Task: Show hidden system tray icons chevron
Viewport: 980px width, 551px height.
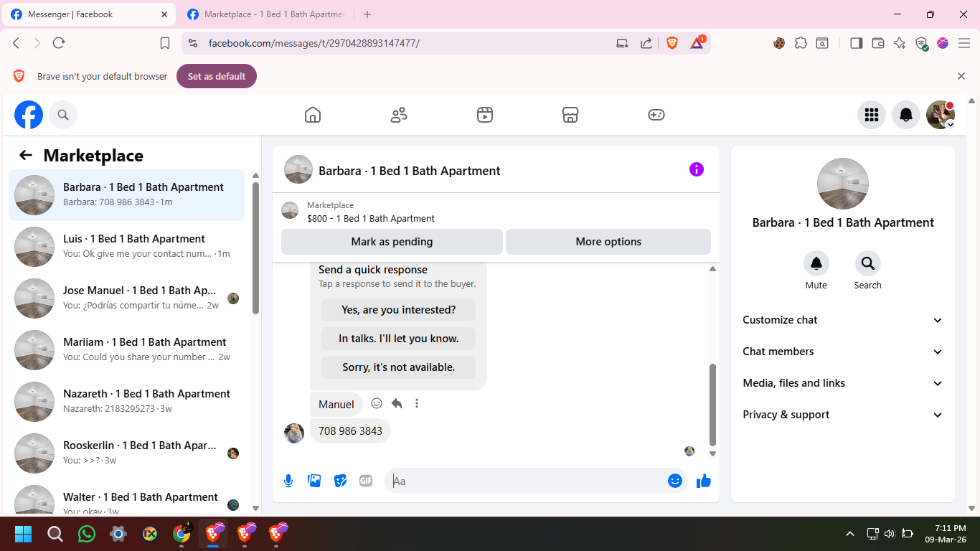Action: [x=850, y=534]
